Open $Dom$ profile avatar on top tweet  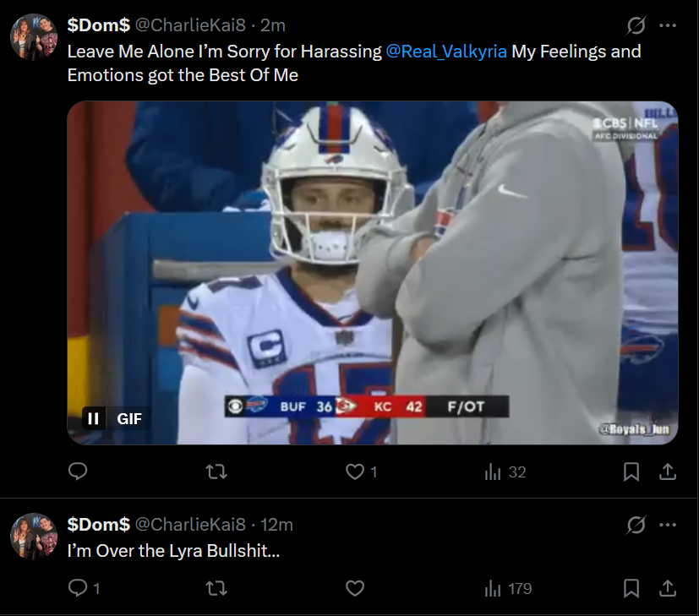(x=34, y=37)
